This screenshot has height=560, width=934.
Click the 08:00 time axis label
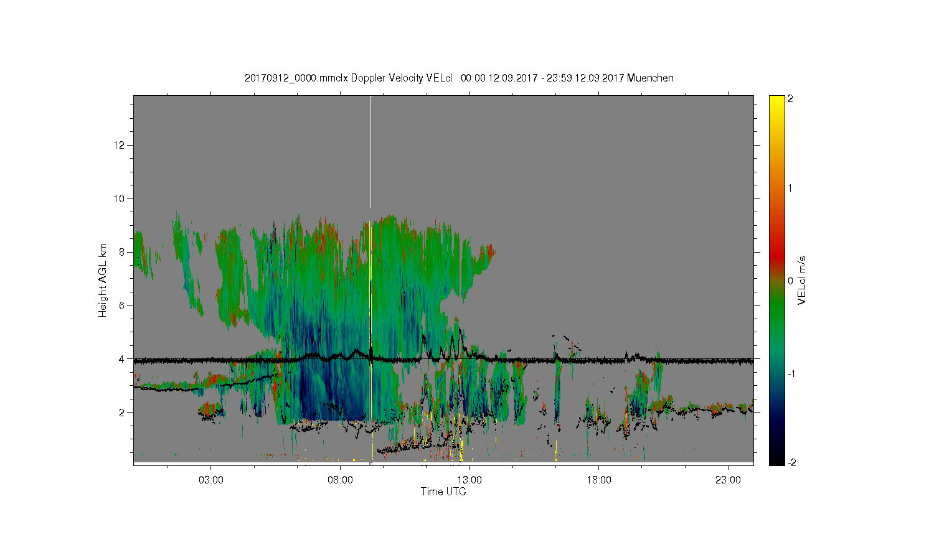pos(341,480)
